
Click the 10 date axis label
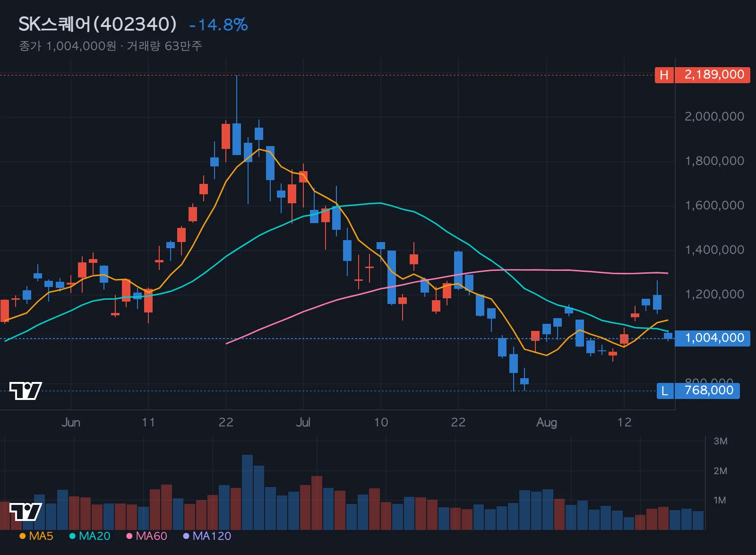pyautogui.click(x=381, y=423)
